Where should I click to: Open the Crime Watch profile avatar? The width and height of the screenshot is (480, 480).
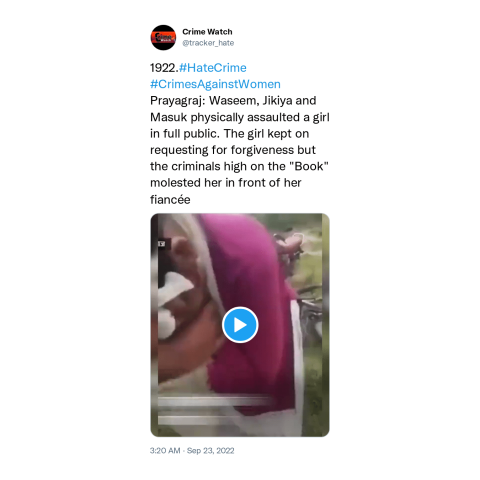coord(163,37)
